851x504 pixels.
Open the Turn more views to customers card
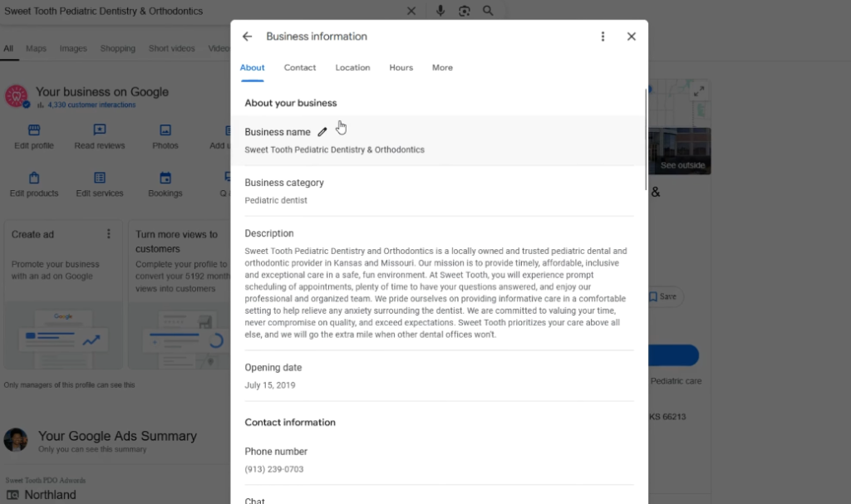180,294
